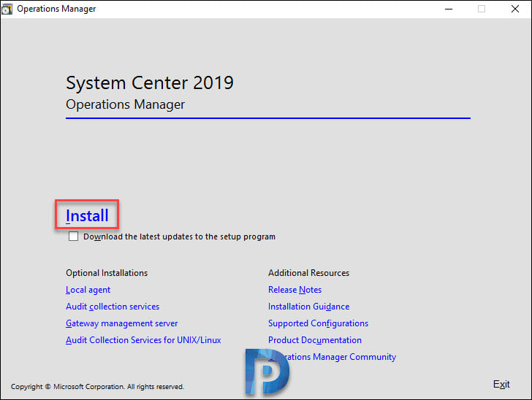Click the Optional Installations heading
This screenshot has height=400, width=532.
(x=107, y=273)
